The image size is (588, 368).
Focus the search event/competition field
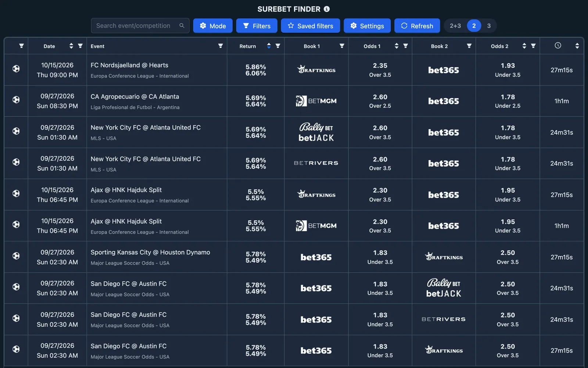(x=140, y=26)
